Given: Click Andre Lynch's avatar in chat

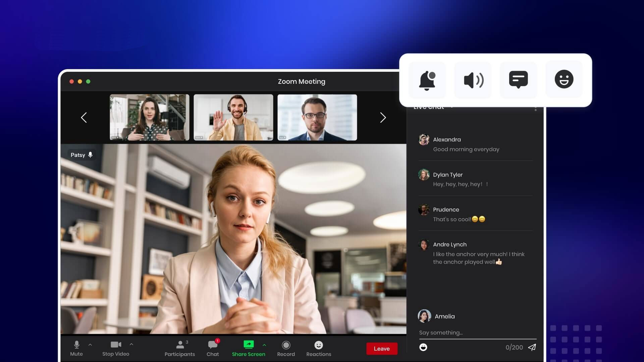Looking at the screenshot, I should 424,244.
